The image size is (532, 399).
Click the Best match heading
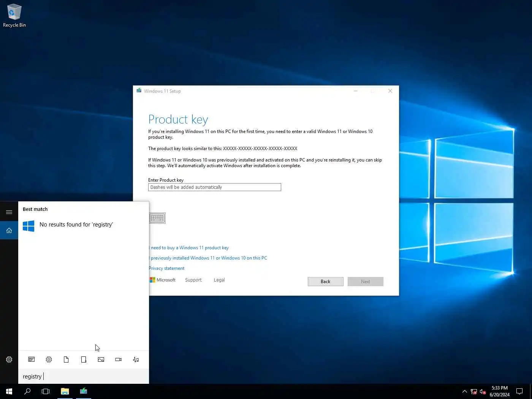click(x=35, y=209)
